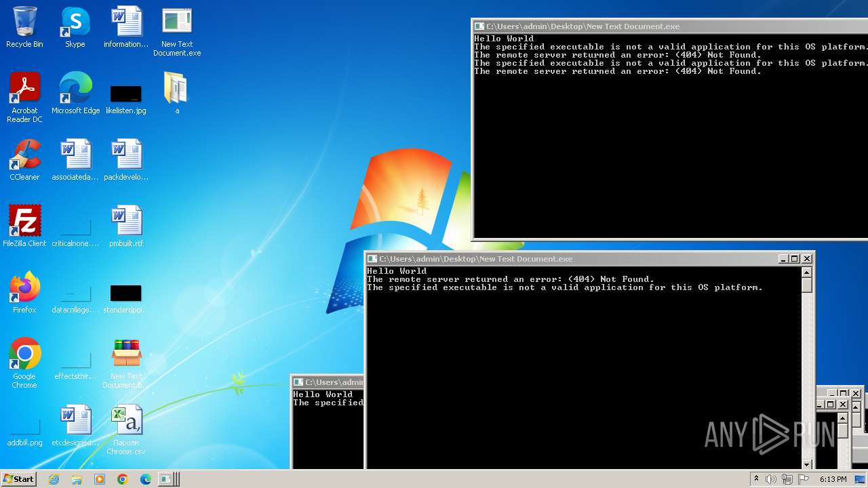868x488 pixels.
Task: Maximize the middle console window
Action: tap(795, 259)
